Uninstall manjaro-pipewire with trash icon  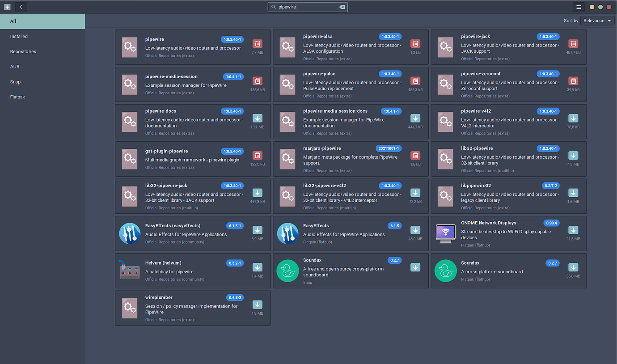coord(415,155)
